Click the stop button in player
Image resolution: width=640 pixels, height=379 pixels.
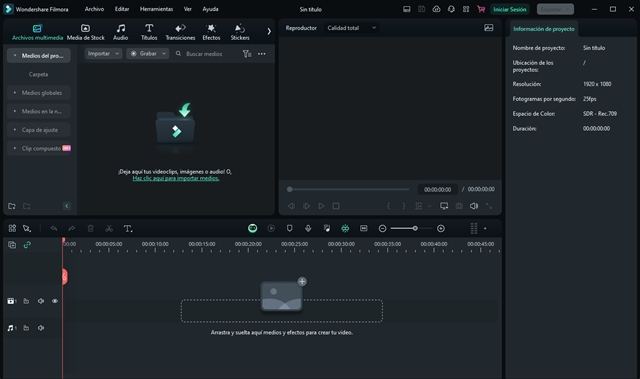[x=336, y=206]
